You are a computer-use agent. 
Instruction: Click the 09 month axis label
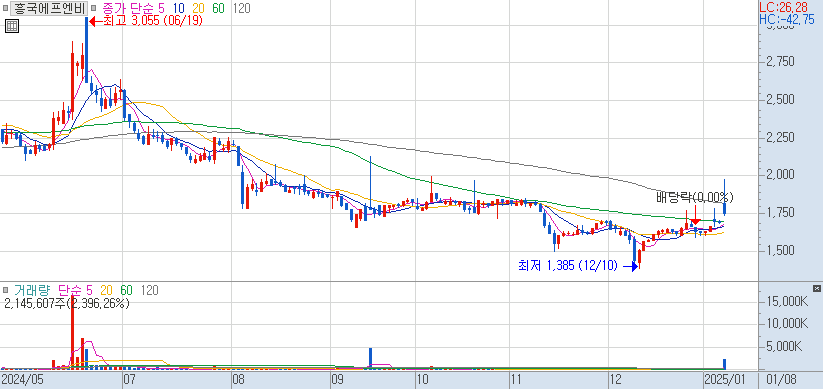pyautogui.click(x=337, y=379)
